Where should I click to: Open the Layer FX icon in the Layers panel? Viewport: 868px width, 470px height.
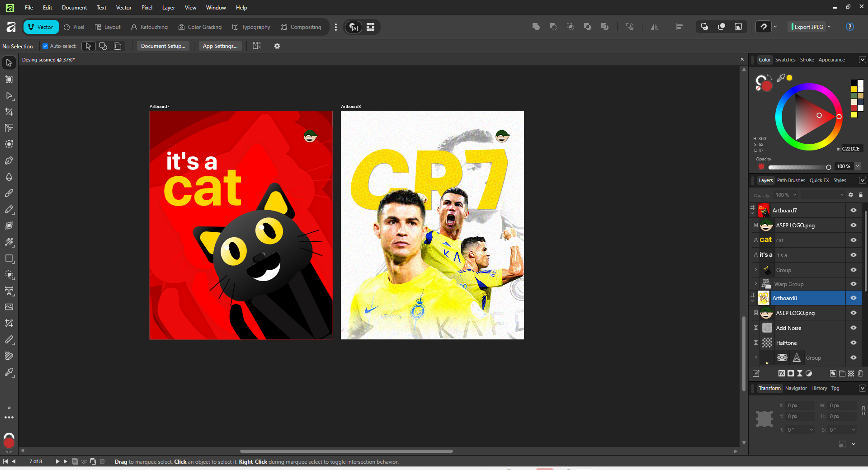click(781, 373)
